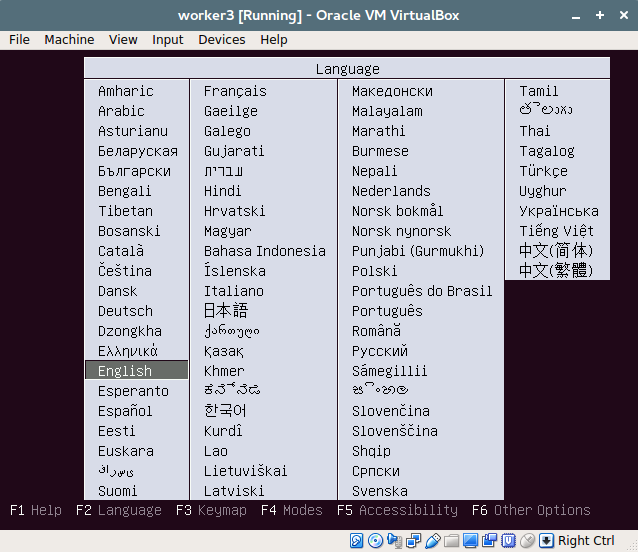
Task: Select Català language
Action: (x=121, y=251)
